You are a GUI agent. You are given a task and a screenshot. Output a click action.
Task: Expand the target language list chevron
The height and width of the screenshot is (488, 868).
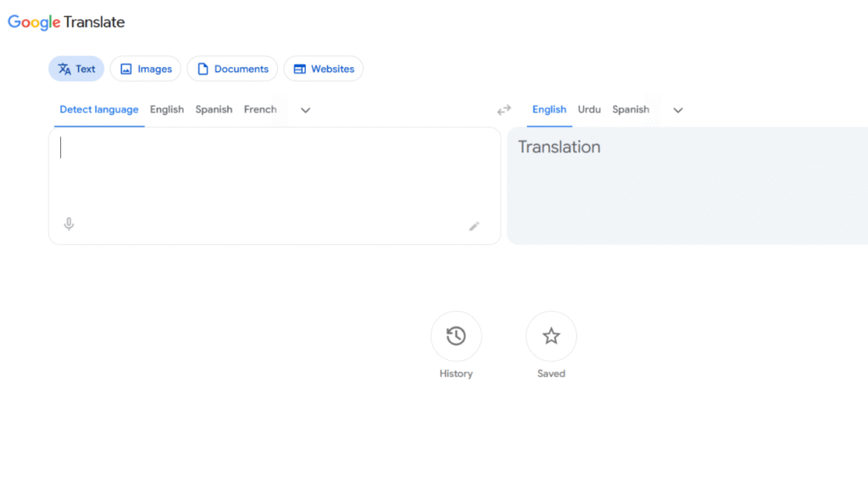[678, 110]
